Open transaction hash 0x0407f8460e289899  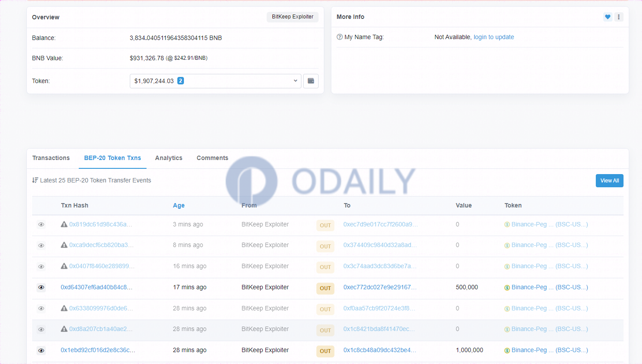(102, 266)
